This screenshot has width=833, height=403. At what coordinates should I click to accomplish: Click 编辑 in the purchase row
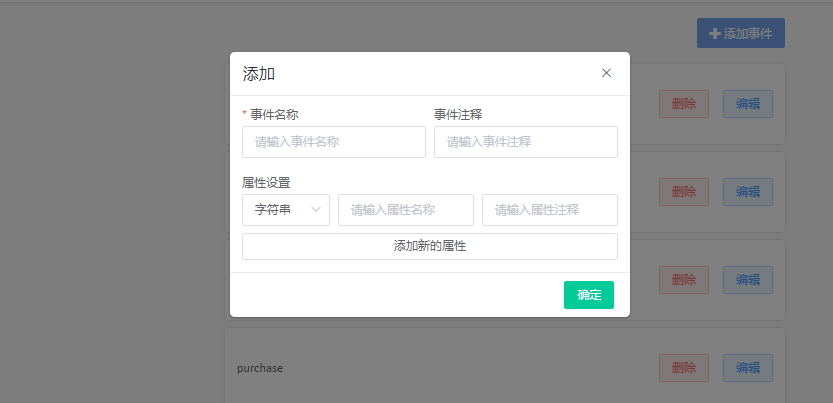747,368
